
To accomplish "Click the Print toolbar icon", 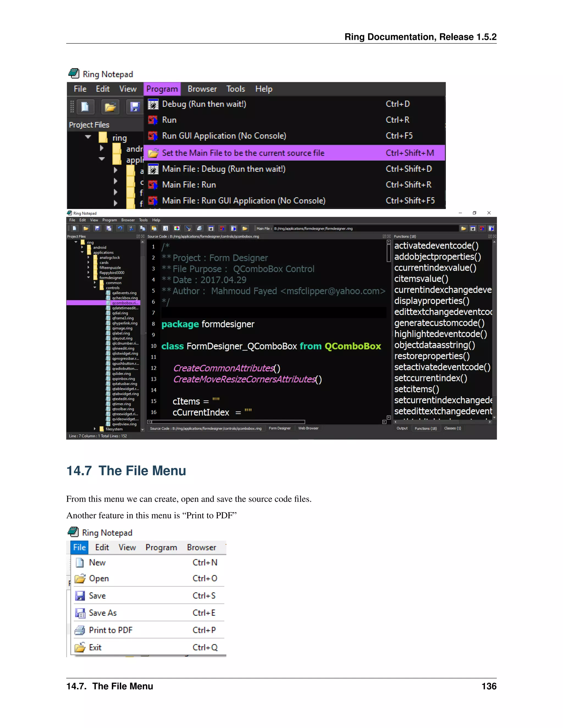I will [200, 228].
